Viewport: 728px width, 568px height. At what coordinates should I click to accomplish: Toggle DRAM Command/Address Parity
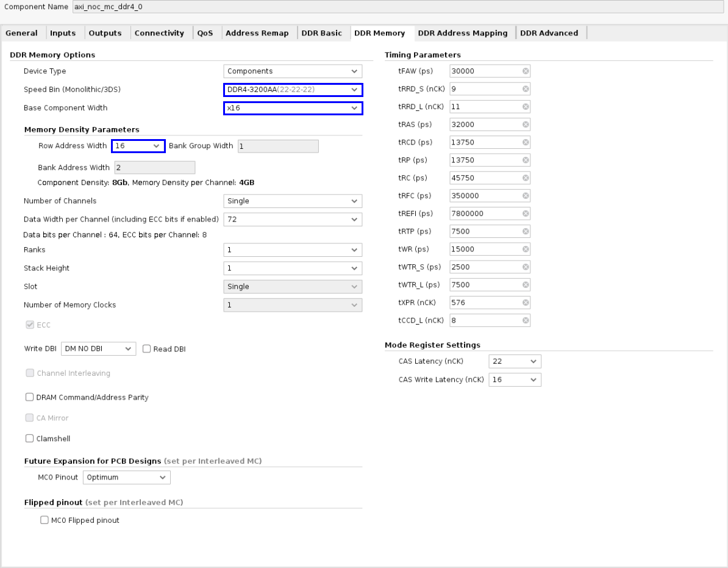[30, 397]
